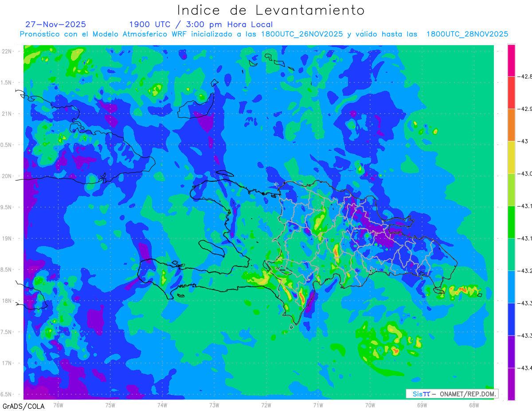
Task: Click the "17N" latitude label
Action: click(x=8, y=363)
